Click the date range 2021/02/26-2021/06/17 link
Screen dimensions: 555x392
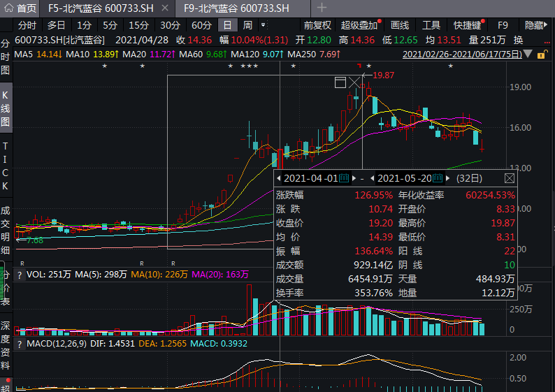tap(462, 54)
